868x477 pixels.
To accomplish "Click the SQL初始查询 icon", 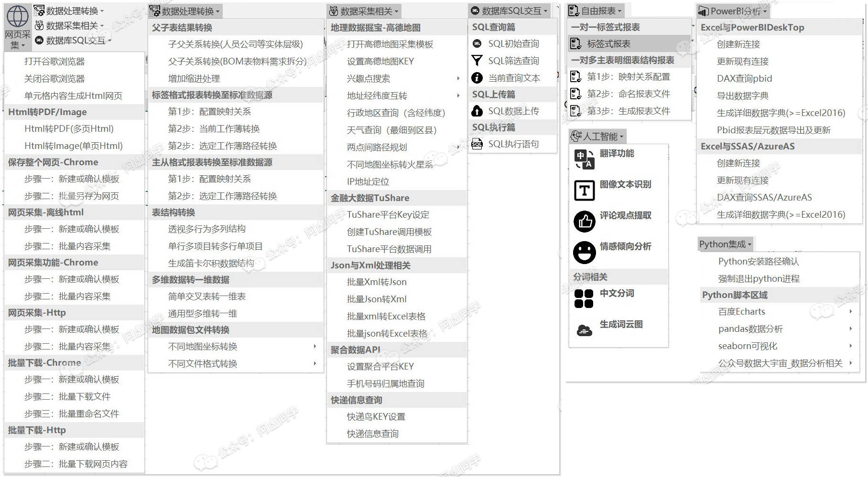I will 477,44.
